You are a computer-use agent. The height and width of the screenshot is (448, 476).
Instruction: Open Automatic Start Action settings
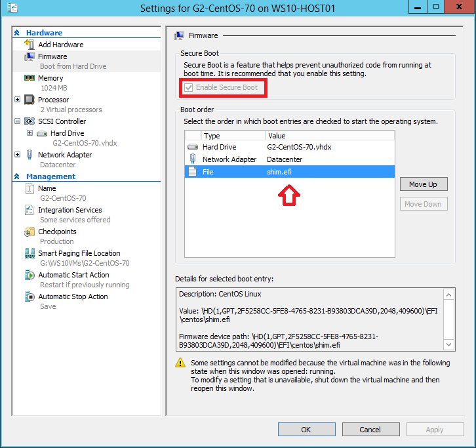73,275
